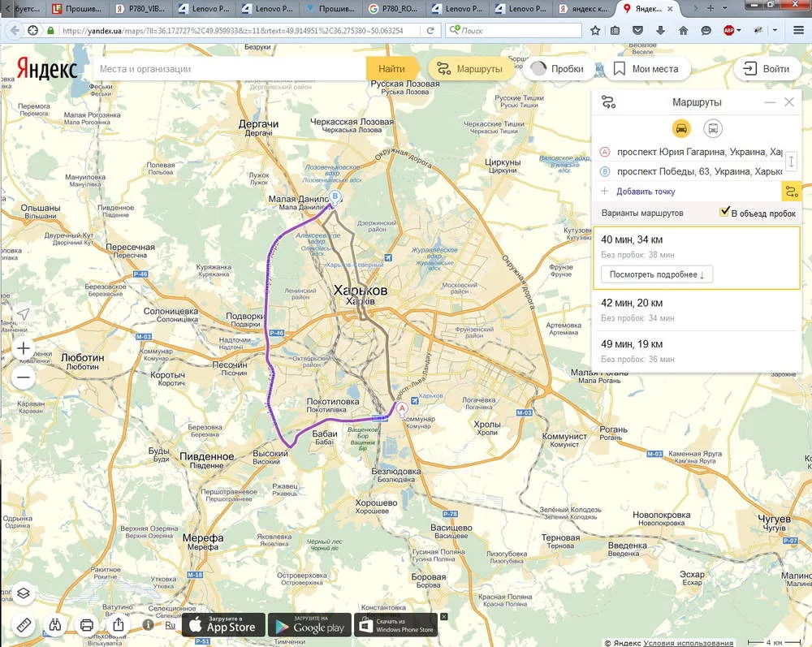Expand 'Посмотреть подробнее' route details

[x=657, y=274]
